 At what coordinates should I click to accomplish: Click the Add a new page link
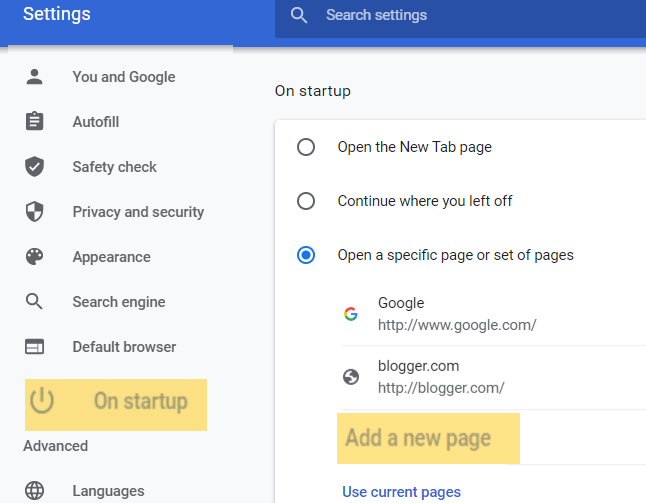418,438
